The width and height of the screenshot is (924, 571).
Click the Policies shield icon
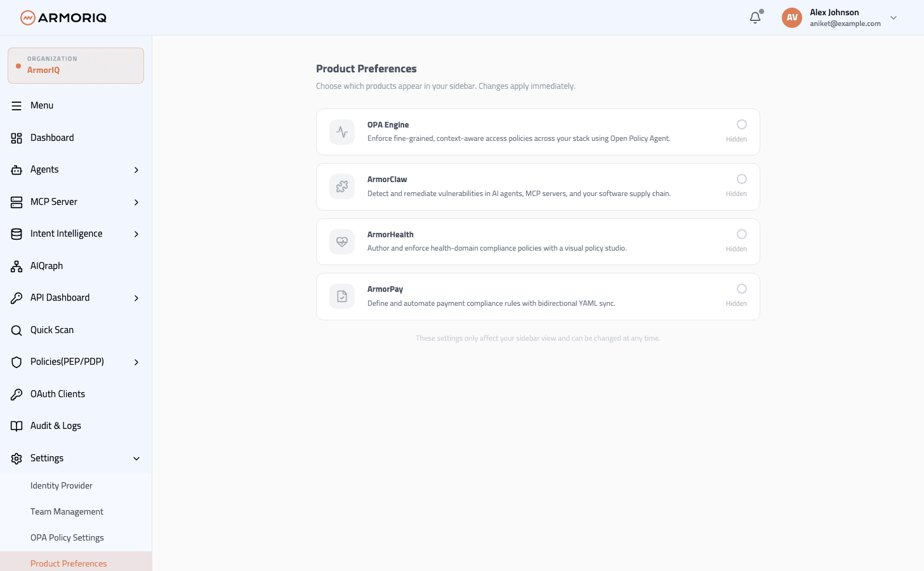pos(16,362)
